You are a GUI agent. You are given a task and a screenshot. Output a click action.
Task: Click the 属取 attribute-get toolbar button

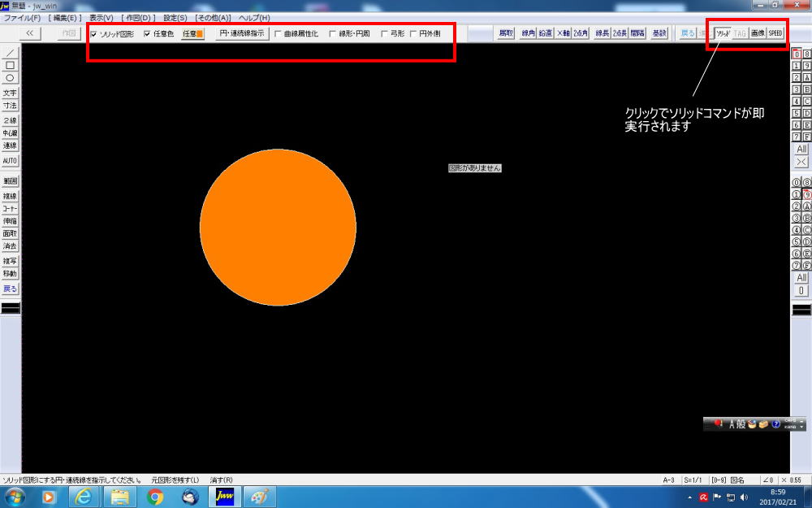tap(506, 33)
